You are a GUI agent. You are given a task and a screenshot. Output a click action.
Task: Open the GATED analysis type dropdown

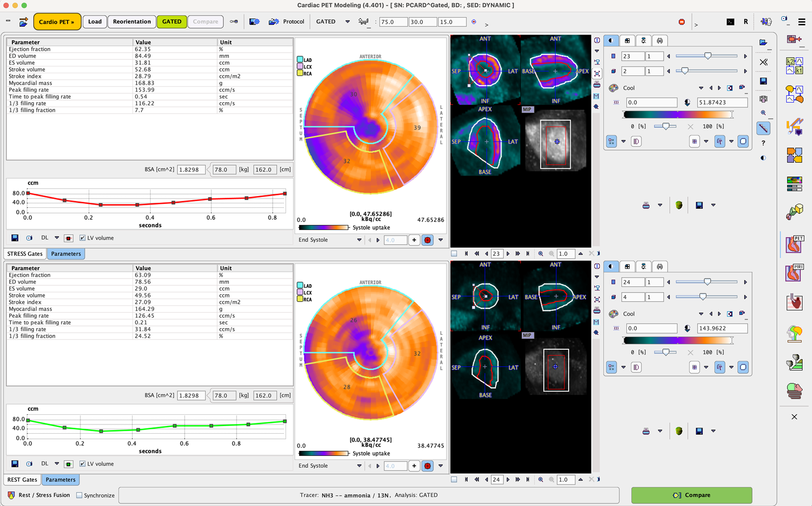[x=347, y=22]
